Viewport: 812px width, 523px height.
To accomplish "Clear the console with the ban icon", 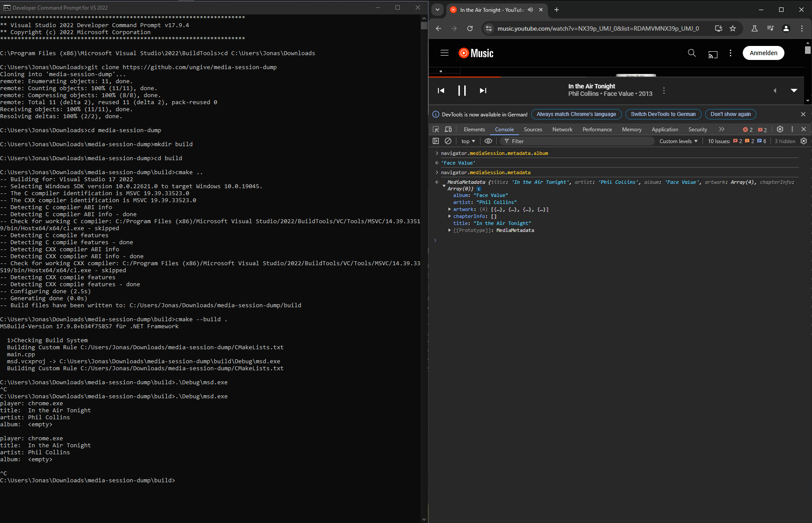I will click(448, 141).
